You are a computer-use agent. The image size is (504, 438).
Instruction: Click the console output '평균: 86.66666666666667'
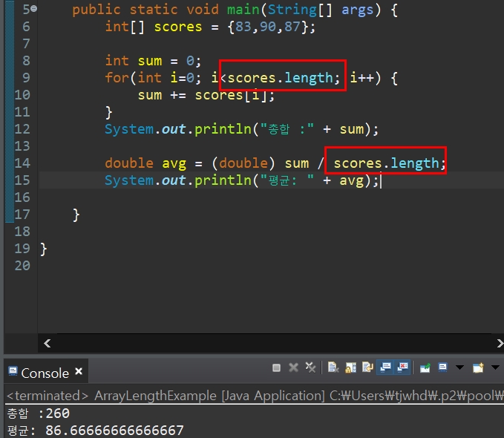tap(96, 431)
